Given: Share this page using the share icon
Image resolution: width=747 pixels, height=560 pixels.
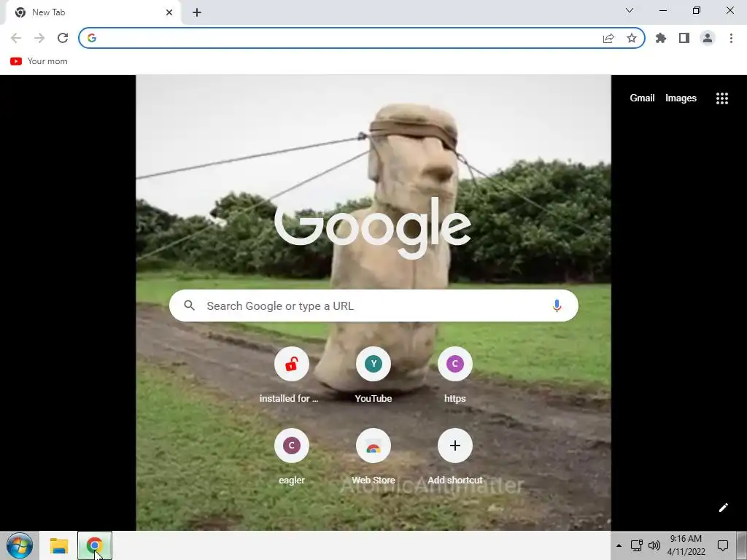Looking at the screenshot, I should [608, 39].
